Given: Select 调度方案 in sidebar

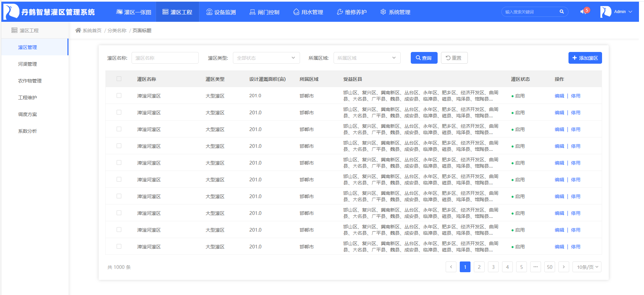Looking at the screenshot, I should coord(35,114).
